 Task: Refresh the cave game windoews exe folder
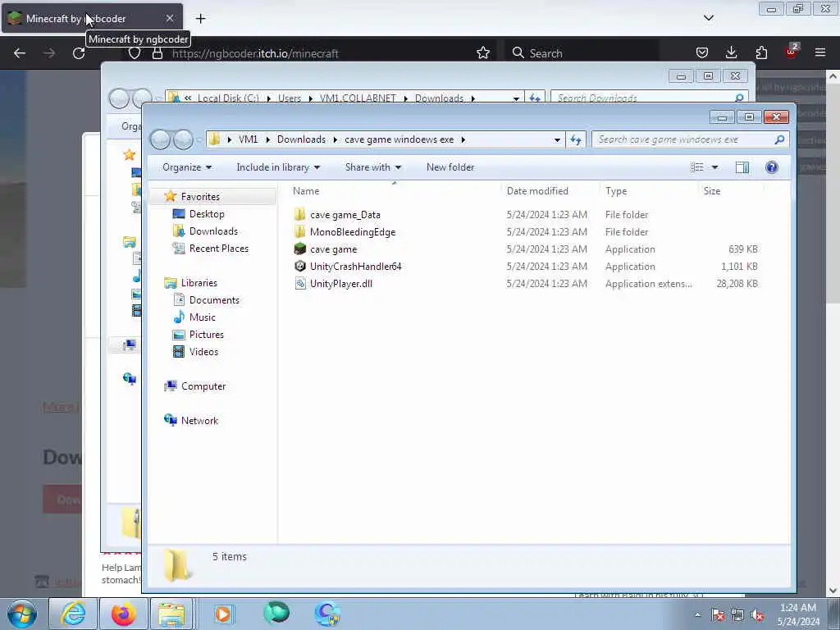pyautogui.click(x=576, y=139)
